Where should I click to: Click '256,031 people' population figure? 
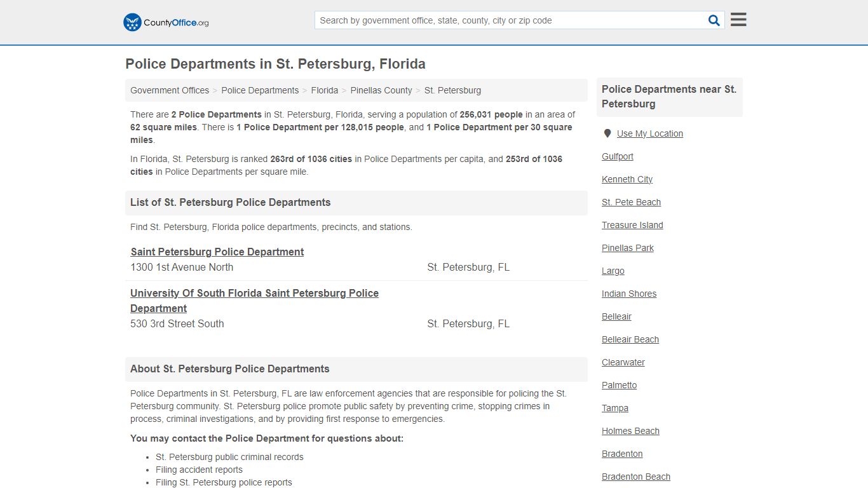(491, 114)
